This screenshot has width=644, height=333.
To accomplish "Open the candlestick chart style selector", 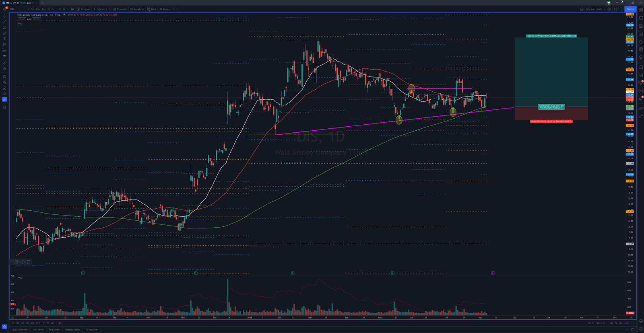I will coord(72,9).
